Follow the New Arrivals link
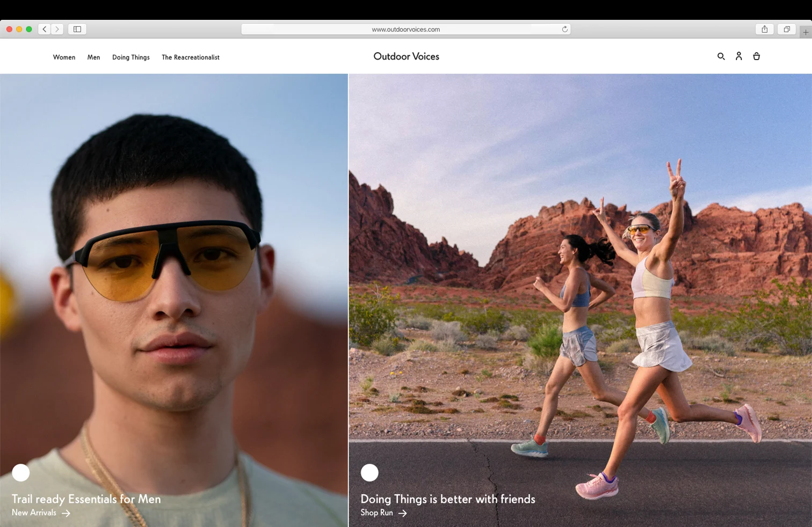The image size is (812, 527). point(34,513)
